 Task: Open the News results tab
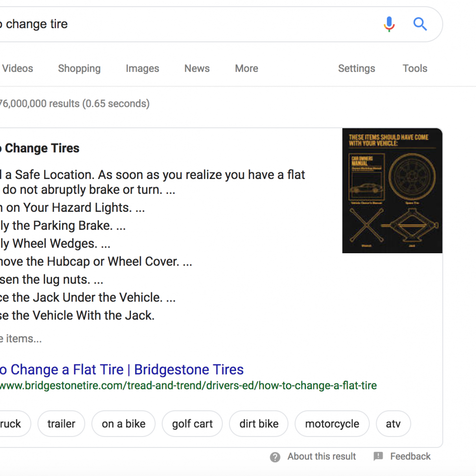pos(197,69)
